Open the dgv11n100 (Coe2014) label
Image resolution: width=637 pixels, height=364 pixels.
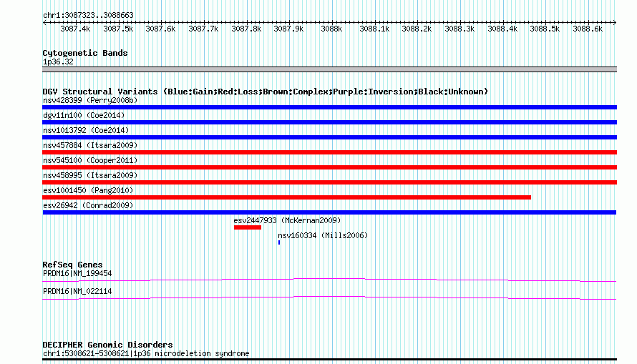click(x=84, y=115)
